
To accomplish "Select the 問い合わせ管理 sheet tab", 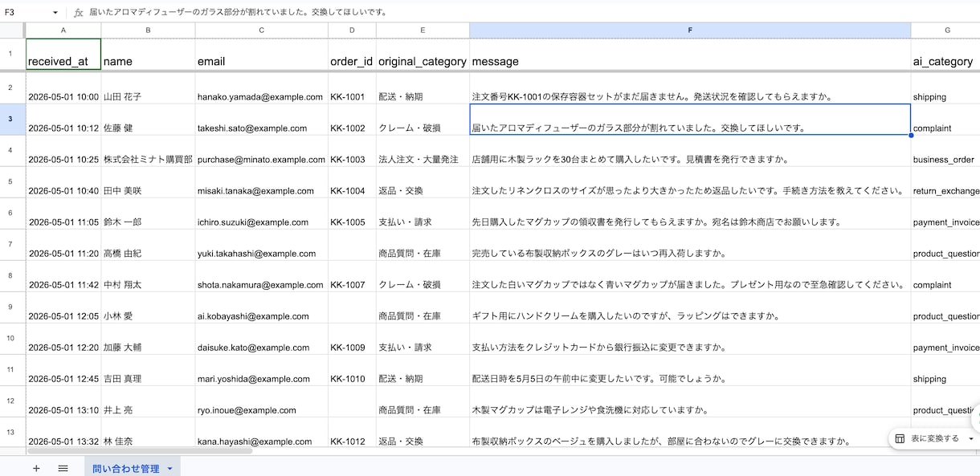I will click(125, 468).
